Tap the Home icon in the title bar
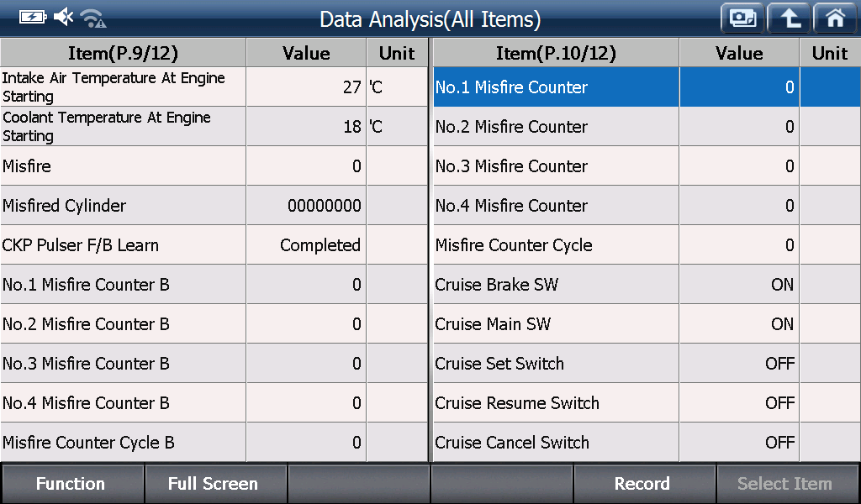861x504 pixels. 836,18
